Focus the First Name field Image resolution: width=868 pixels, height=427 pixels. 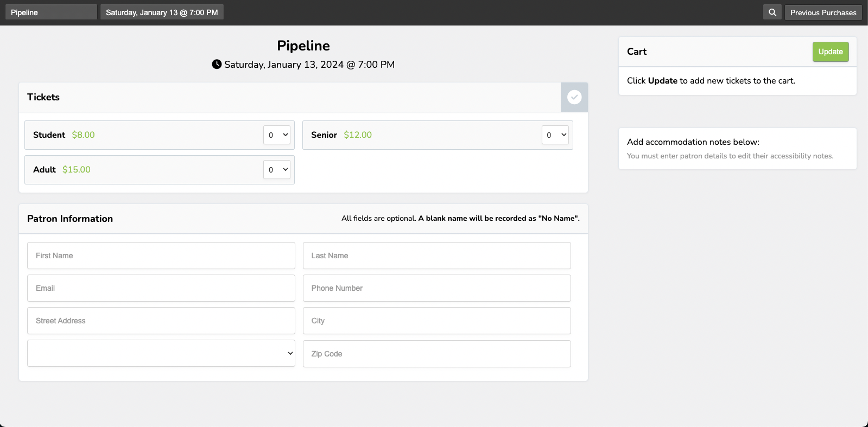point(161,256)
